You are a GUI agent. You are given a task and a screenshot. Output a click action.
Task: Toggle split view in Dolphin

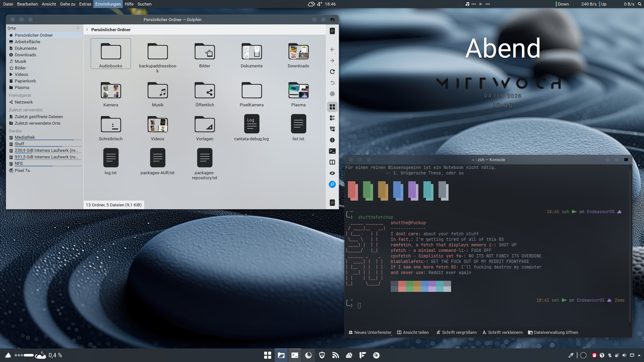[x=332, y=162]
